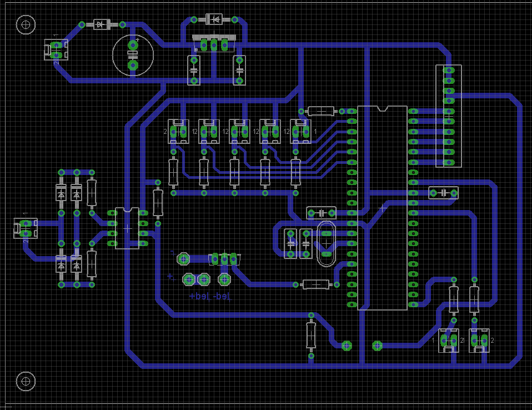Screen dimensions: 532x410
Task: Select the horizontal resistor below the crystal
Action: (315, 284)
